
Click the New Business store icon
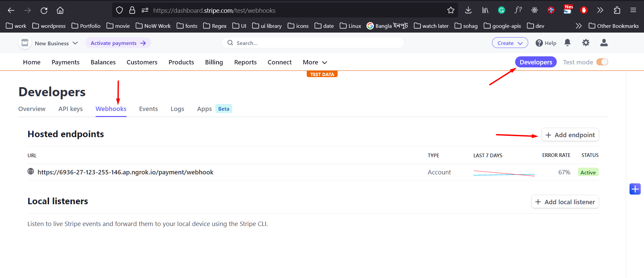[x=25, y=43]
